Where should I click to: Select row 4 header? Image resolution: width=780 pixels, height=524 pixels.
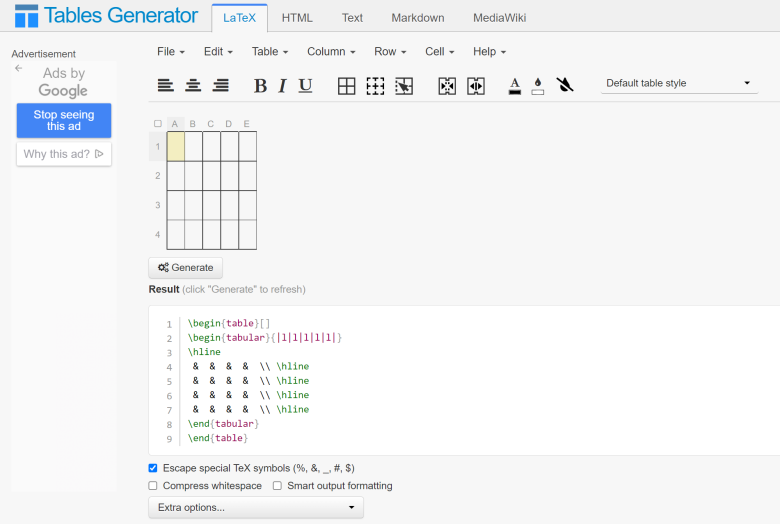(x=158, y=234)
